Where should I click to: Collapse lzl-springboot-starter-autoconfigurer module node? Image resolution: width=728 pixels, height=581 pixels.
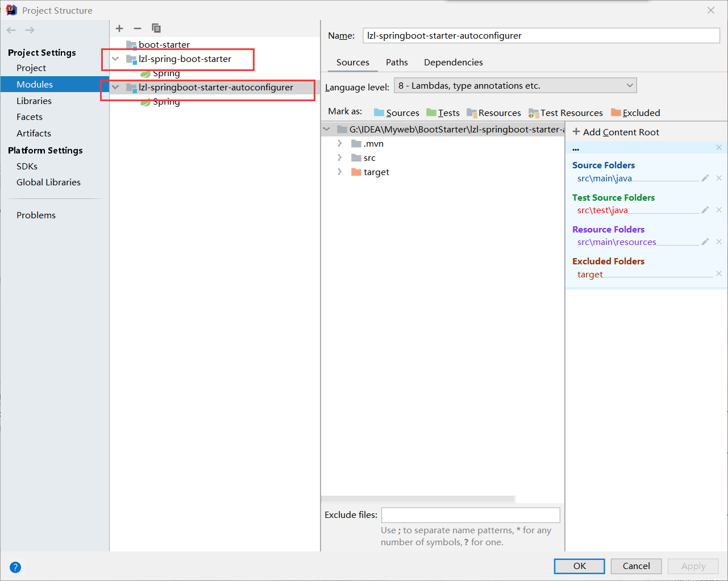(x=115, y=87)
